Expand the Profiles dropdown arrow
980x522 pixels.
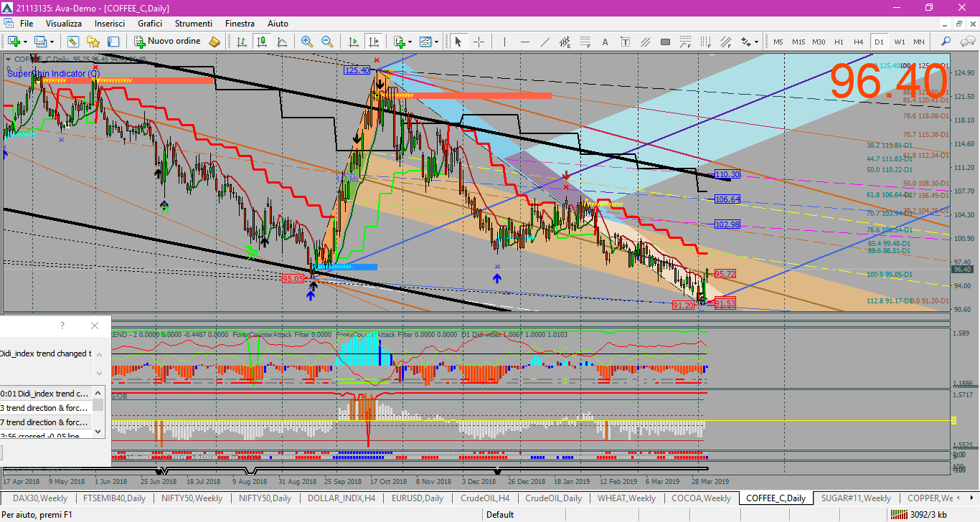click(52, 42)
